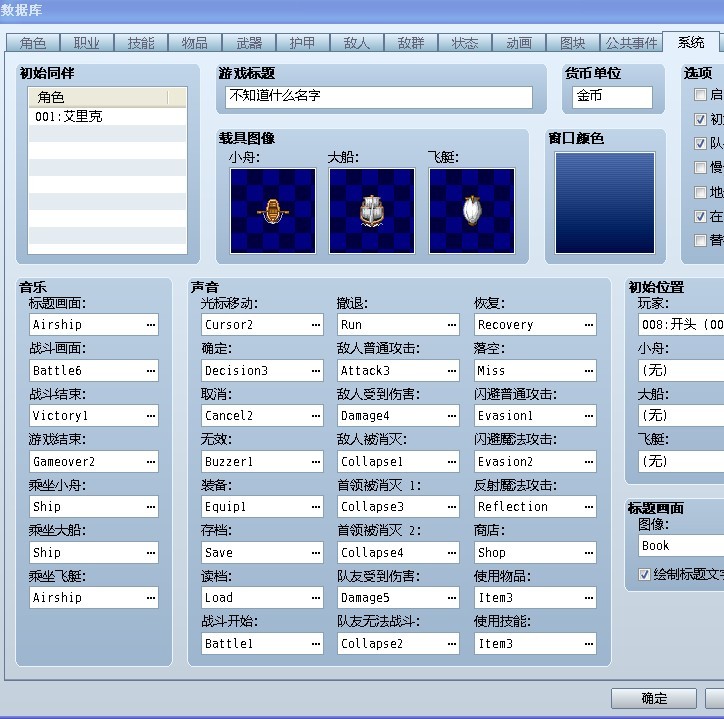The width and height of the screenshot is (724, 719).
Task: Open sound picker for Buzzer1
Action: 316,461
